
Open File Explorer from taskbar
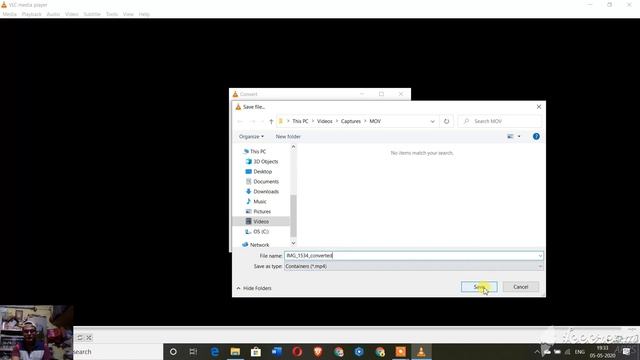pos(235,351)
